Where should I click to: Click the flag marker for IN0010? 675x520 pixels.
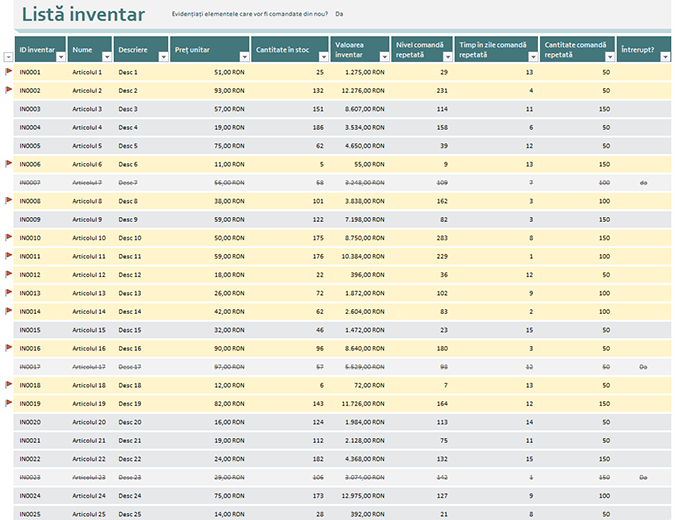[x=9, y=237]
